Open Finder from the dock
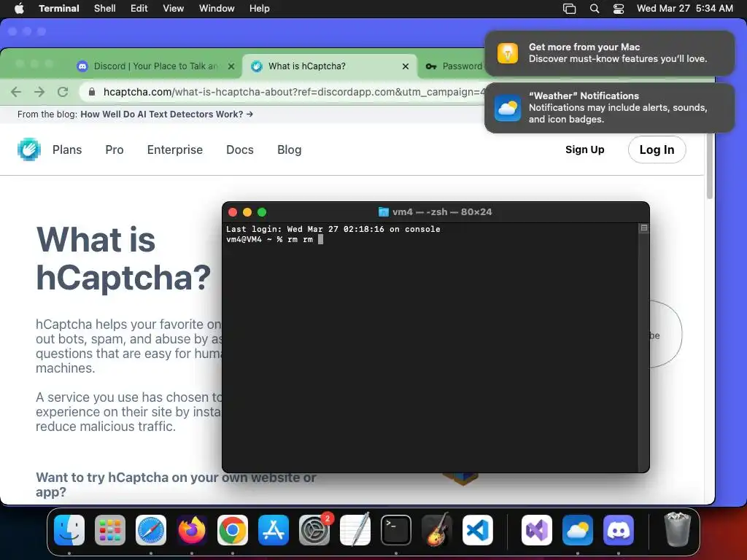The image size is (747, 560). 69,530
